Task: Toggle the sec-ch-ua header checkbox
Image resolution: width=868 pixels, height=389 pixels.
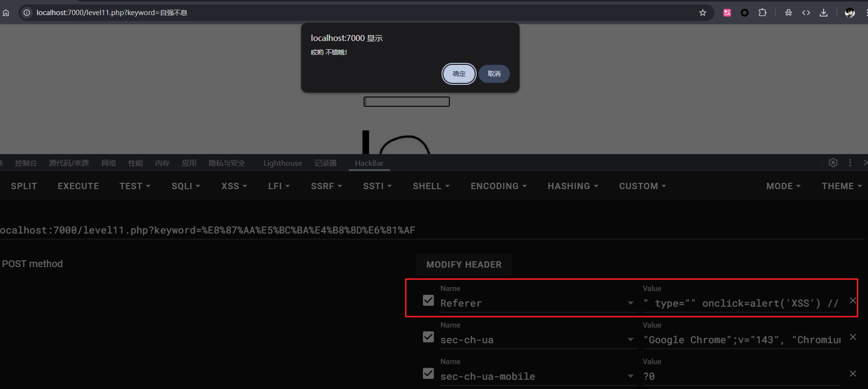Action: click(x=428, y=337)
